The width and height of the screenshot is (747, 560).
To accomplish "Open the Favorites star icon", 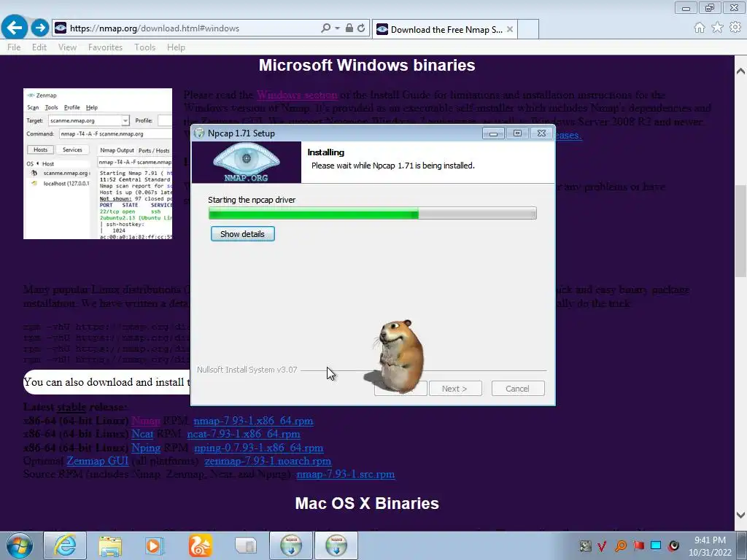I will [717, 28].
